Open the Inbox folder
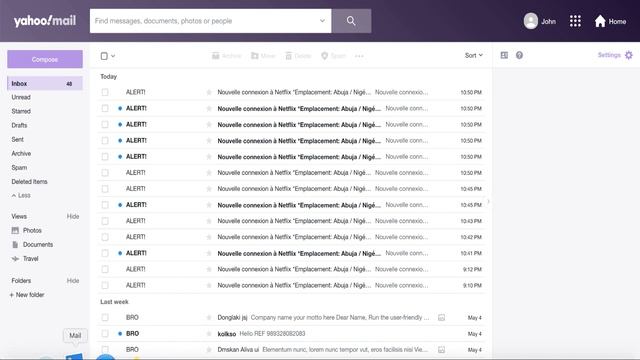640x360 pixels. click(45, 83)
